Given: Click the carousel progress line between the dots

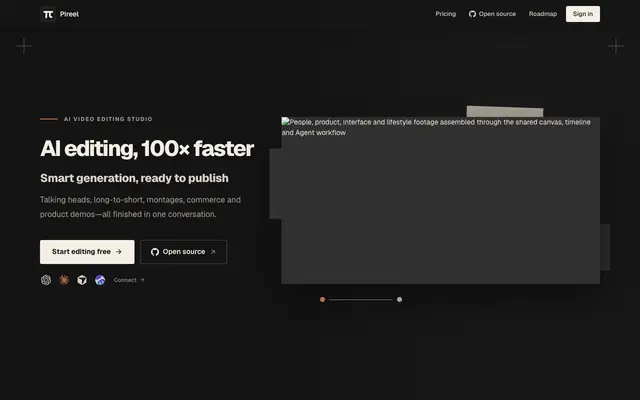Looking at the screenshot, I should point(361,300).
